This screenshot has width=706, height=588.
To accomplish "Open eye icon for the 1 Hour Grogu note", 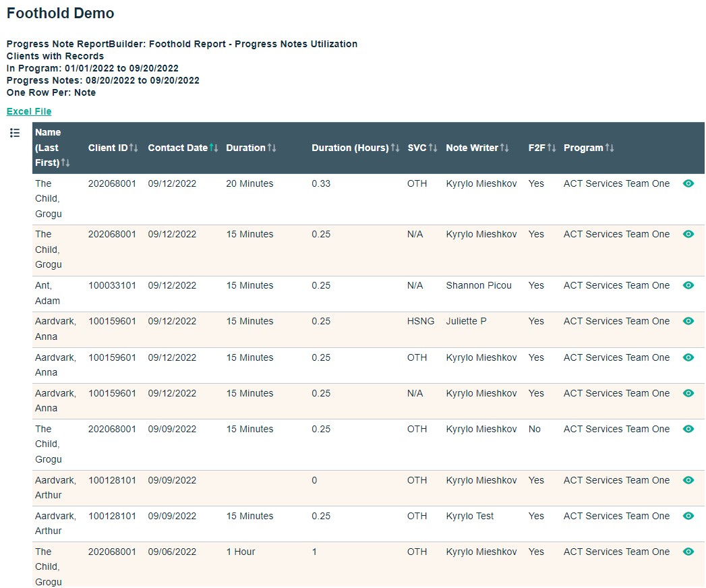I will click(688, 552).
